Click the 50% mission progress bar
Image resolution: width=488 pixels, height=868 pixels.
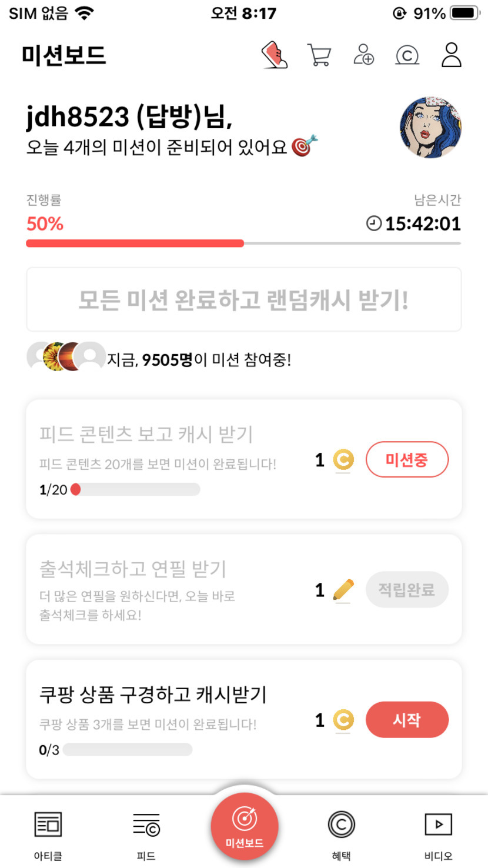243,243
